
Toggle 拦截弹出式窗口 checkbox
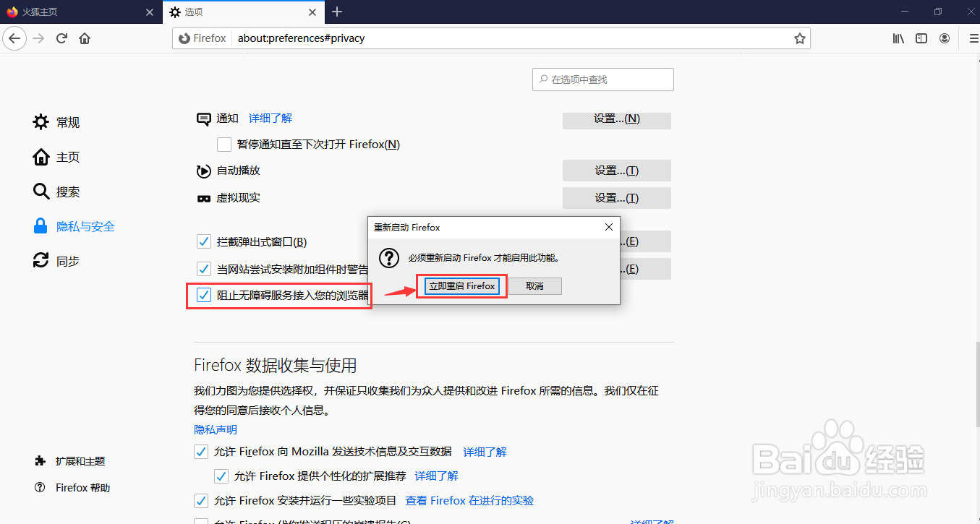pos(204,241)
